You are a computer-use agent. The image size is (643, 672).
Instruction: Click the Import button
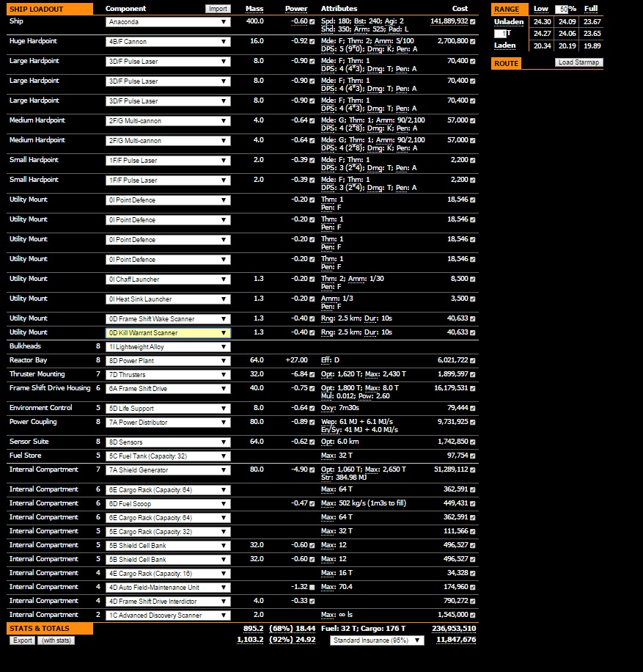218,9
